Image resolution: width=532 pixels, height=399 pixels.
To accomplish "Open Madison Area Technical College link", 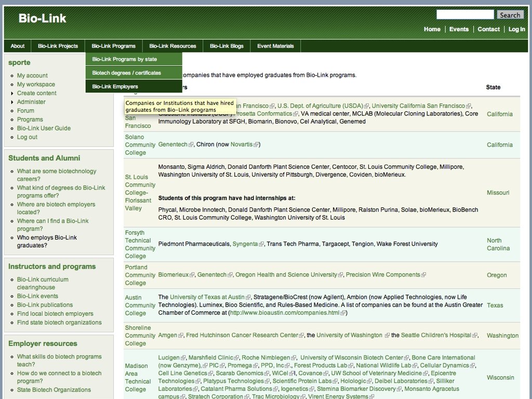I will coord(138,378).
